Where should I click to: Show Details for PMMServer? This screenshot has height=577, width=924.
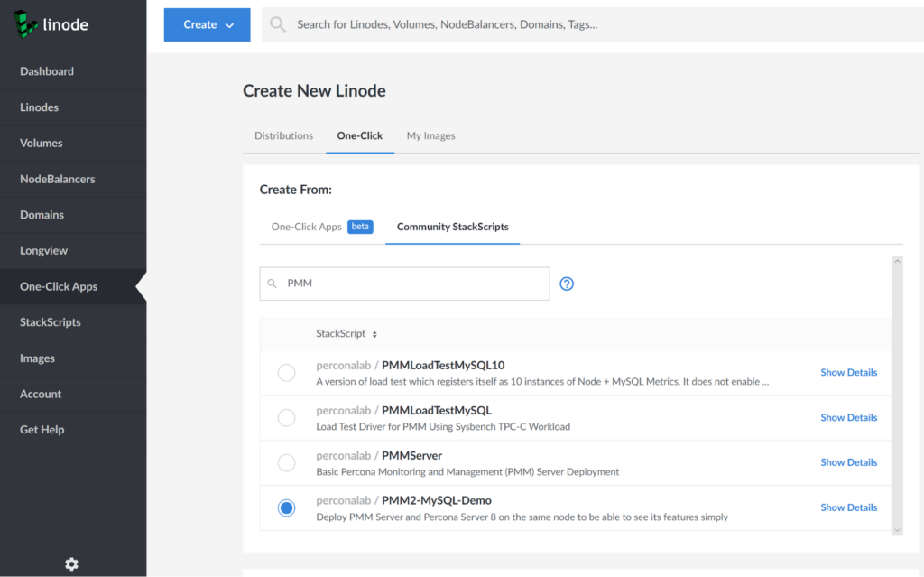click(848, 462)
